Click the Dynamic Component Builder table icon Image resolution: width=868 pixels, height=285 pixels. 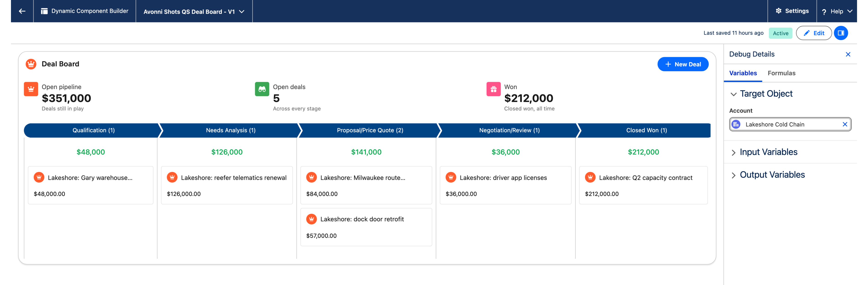click(x=44, y=11)
